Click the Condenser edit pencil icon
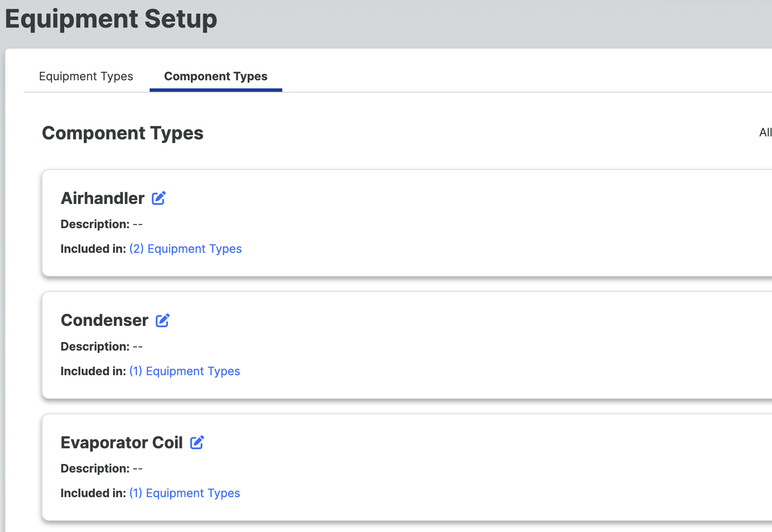This screenshot has width=772, height=532. [x=162, y=320]
